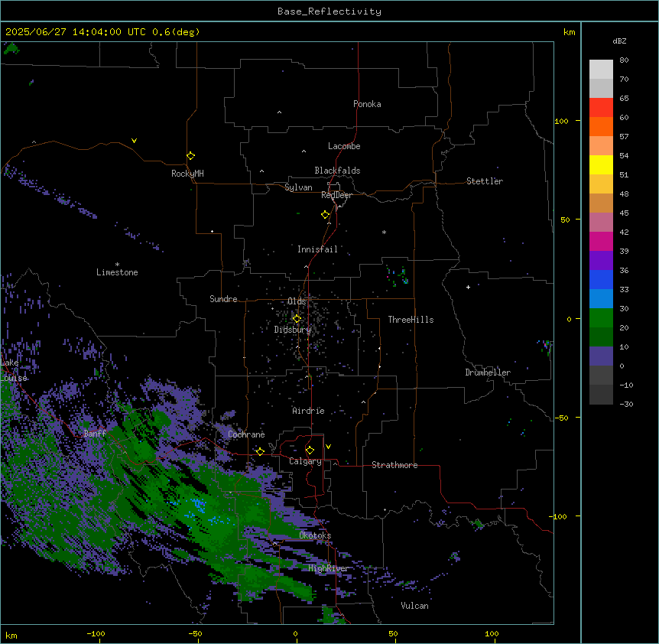Viewport: 659px width, 644px height.
Task: Select the Drumheller label
Action: coord(488,372)
